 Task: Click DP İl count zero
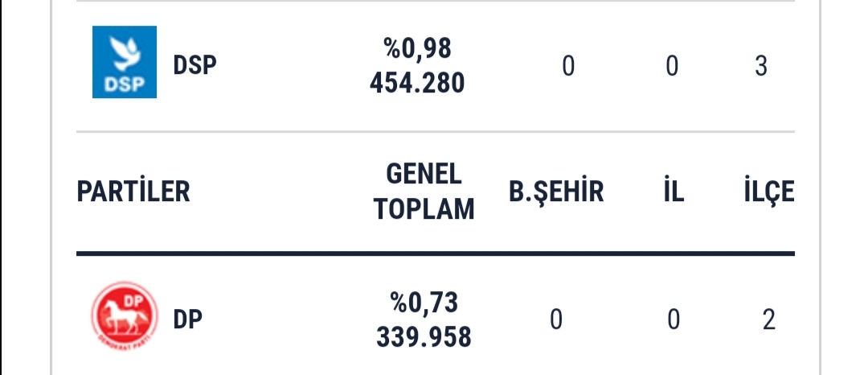coord(674,320)
